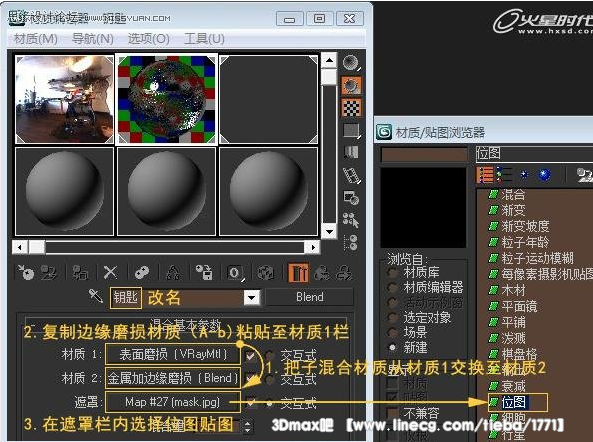Toggle Show End Result icon

click(298, 272)
